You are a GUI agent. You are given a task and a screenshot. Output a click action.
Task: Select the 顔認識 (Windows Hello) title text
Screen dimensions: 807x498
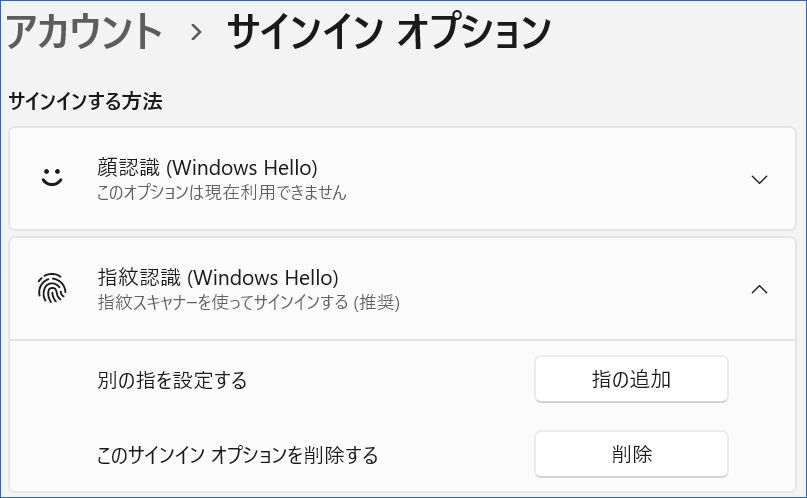(207, 168)
